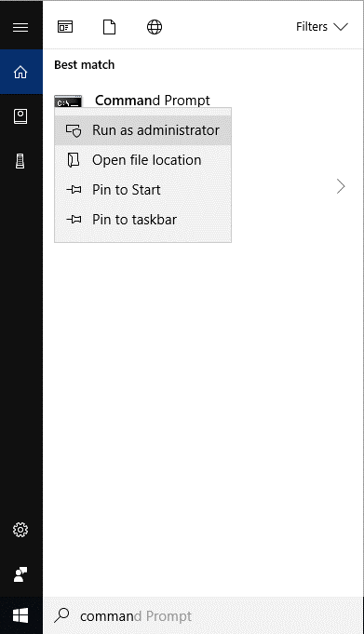The height and width of the screenshot is (634, 364).
Task: Choose Open file location
Action: pos(142,160)
